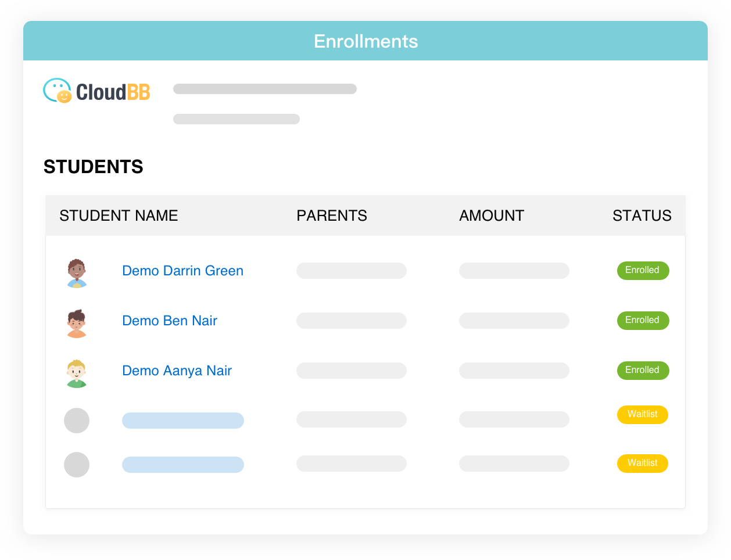
Task: Open Demo Ben Nair student link
Action: click(x=170, y=321)
